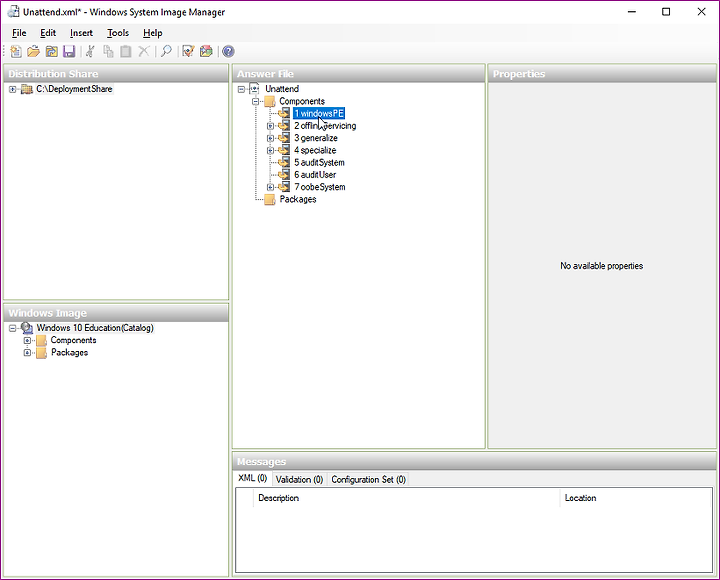Open the Edit menu

click(48, 33)
